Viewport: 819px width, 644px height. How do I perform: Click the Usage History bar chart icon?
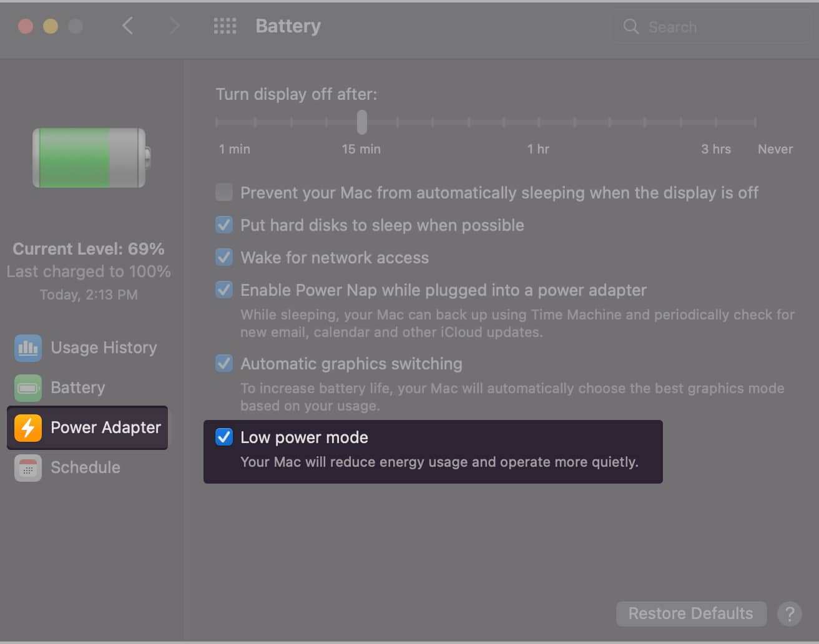(x=27, y=348)
